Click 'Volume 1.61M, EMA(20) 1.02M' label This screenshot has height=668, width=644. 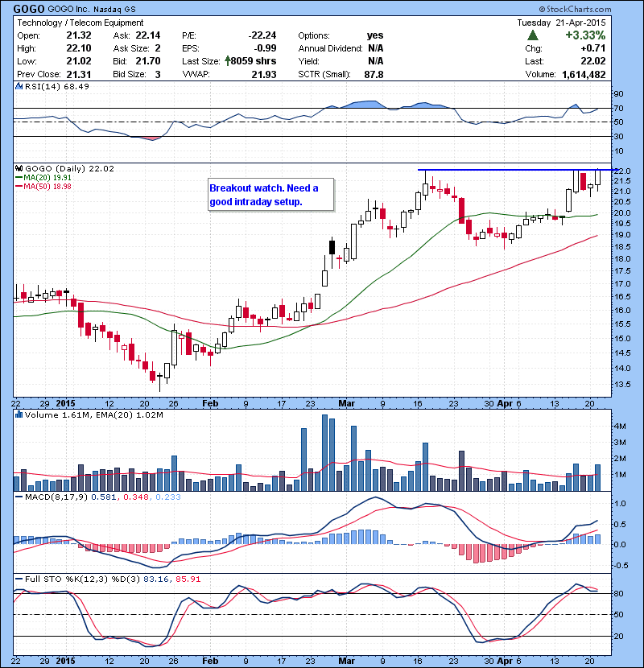click(x=93, y=414)
